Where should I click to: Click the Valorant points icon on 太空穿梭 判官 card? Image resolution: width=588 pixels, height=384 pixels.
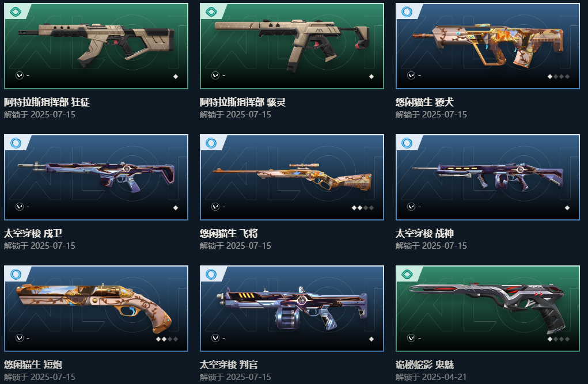[215, 338]
